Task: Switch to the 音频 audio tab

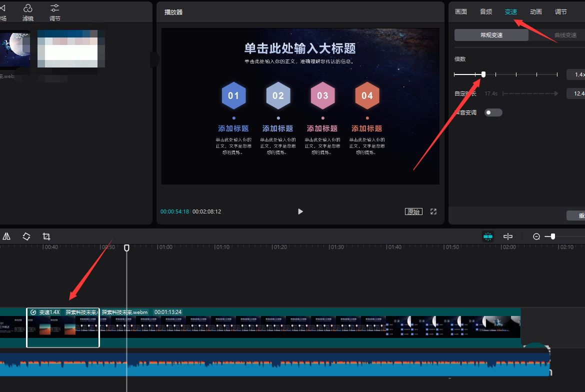Action: (x=485, y=11)
